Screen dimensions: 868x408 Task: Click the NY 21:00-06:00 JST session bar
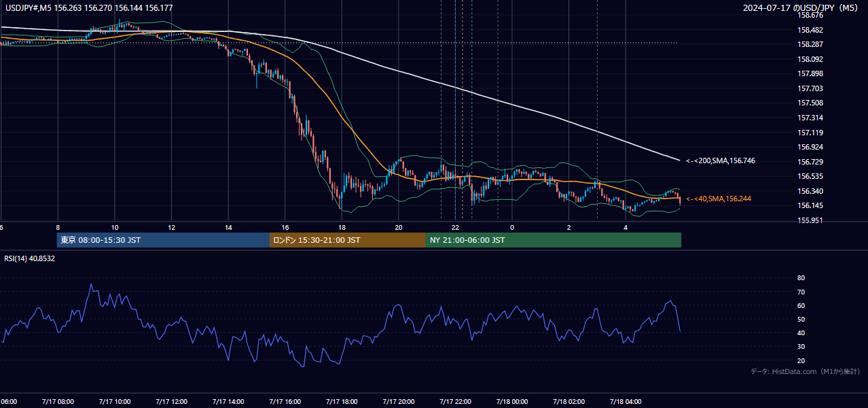(554, 240)
